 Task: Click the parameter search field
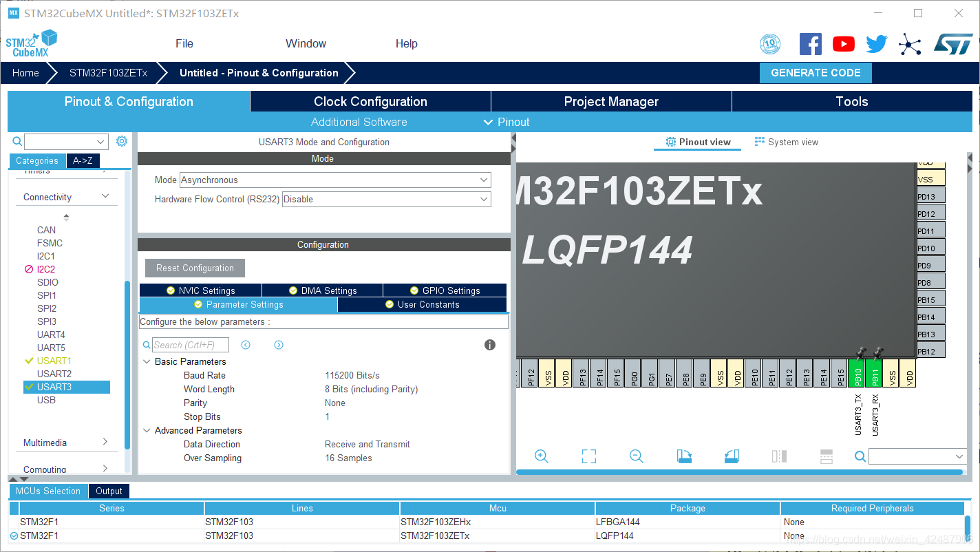click(x=190, y=345)
